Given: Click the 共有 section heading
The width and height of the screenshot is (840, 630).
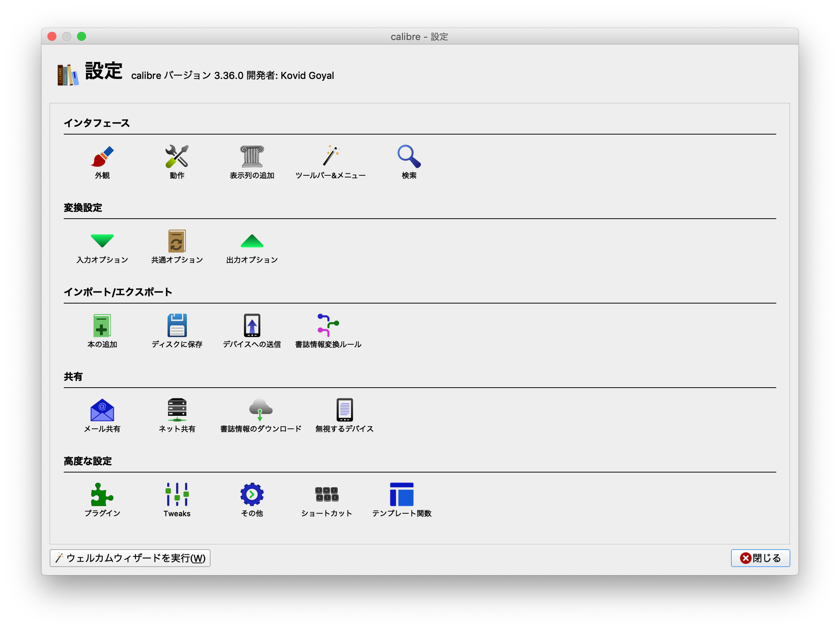Looking at the screenshot, I should 73,377.
